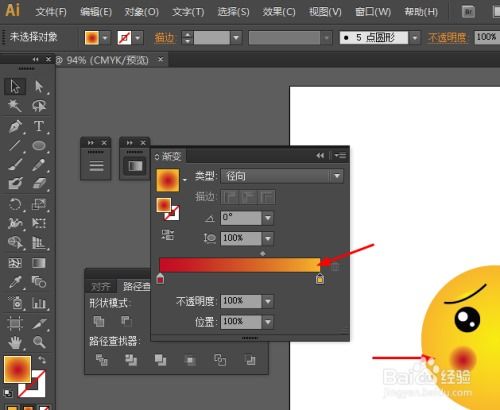This screenshot has width=500, height=410.
Task: Expand the aspect ratio dropdown
Action: pyautogui.click(x=268, y=239)
